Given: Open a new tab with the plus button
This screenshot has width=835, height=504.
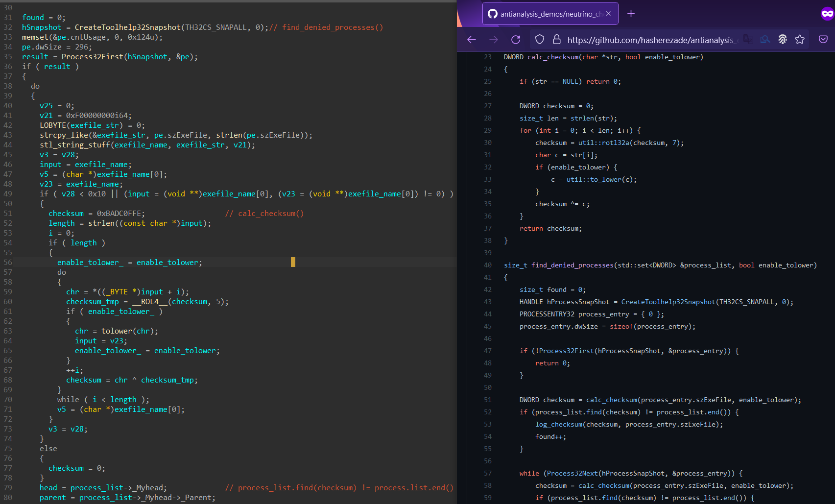Looking at the screenshot, I should [x=631, y=13].
